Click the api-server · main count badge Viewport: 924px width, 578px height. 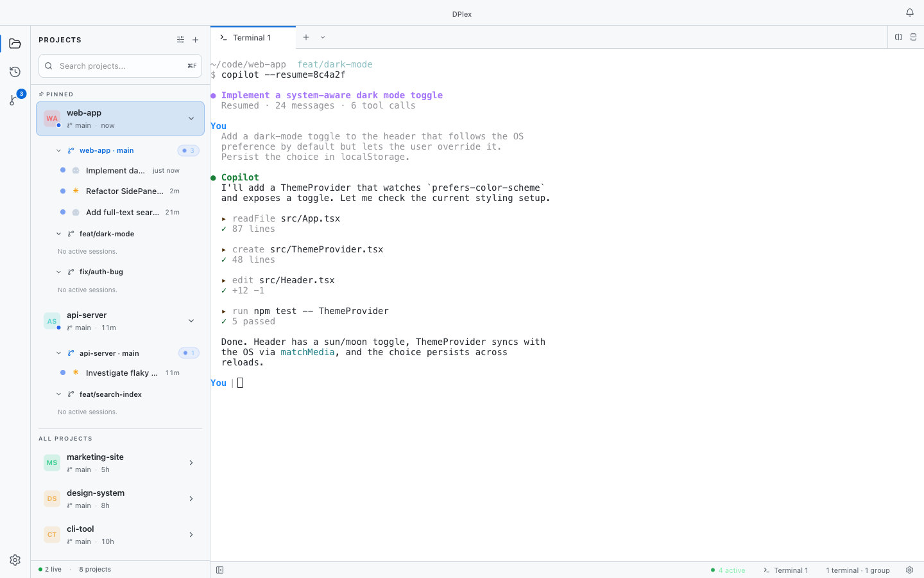coord(189,353)
